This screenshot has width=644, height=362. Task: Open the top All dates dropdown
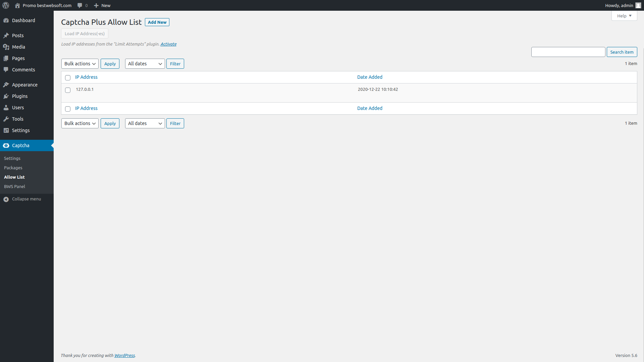click(x=145, y=64)
